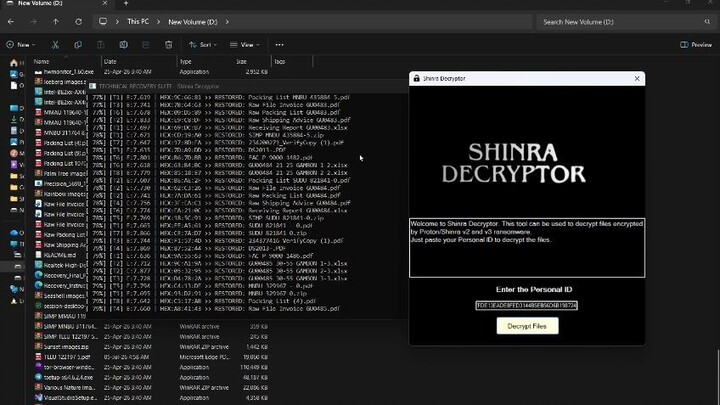Screen dimensions: 720x405
Task: Click the lock icon in Shinra Decryptor title
Action: [x=416, y=79]
